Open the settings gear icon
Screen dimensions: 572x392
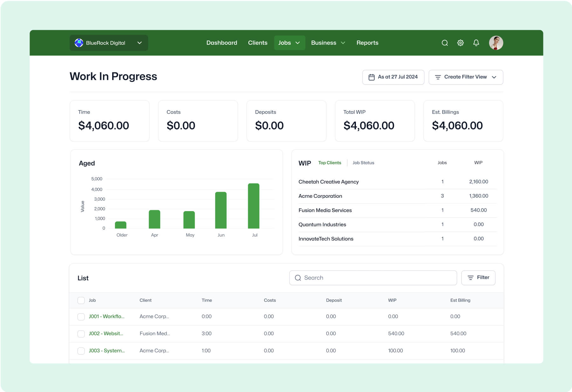460,43
